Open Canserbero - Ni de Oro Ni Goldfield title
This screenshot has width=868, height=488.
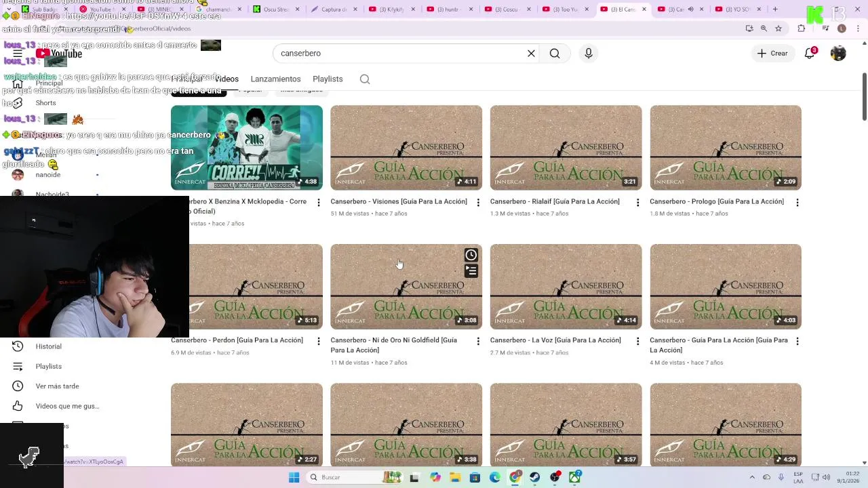point(394,345)
